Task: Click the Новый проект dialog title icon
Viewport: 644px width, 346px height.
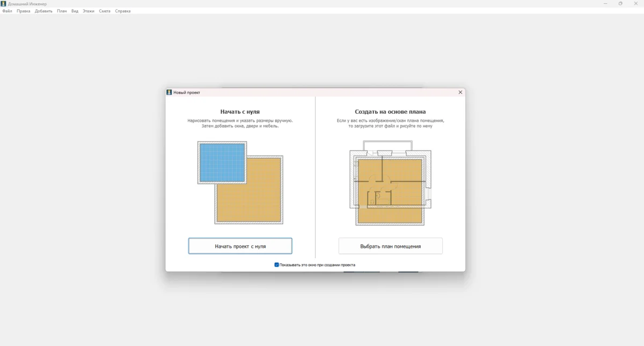Action: pos(169,92)
